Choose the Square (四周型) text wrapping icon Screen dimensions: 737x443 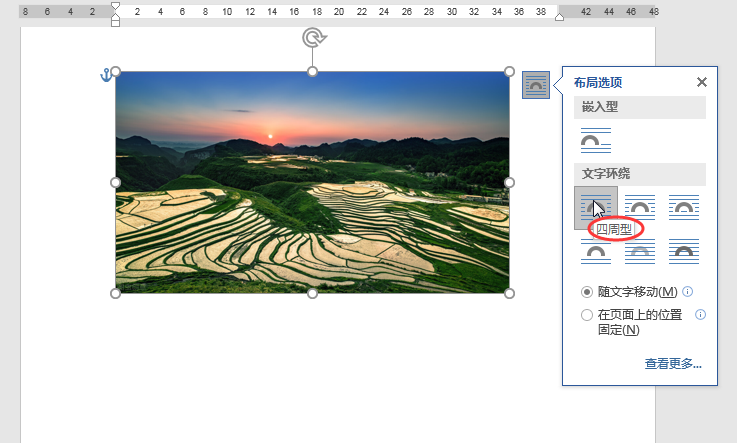click(x=596, y=208)
